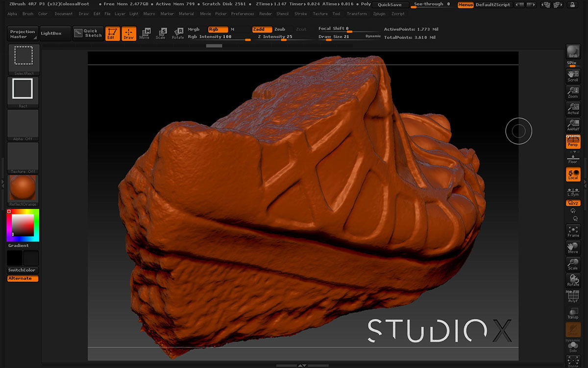Screen dimensions: 588x368
Task: Toggle XYZ rotation mode
Action: pyautogui.click(x=573, y=203)
